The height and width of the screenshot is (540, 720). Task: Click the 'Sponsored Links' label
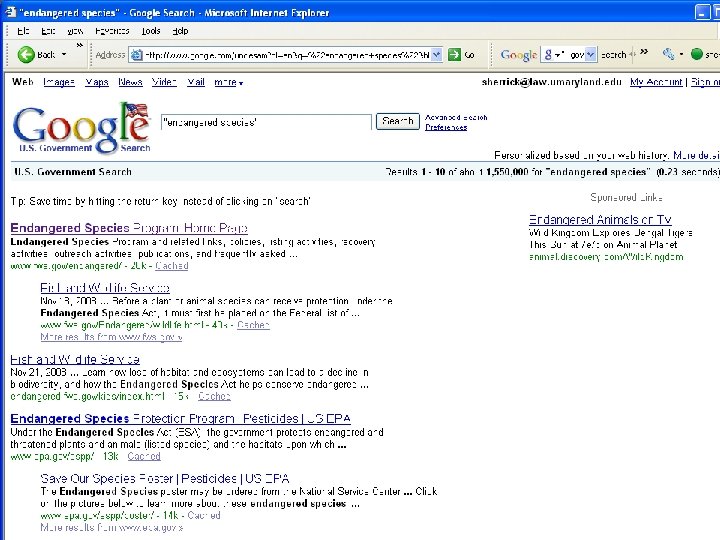[x=626, y=197]
